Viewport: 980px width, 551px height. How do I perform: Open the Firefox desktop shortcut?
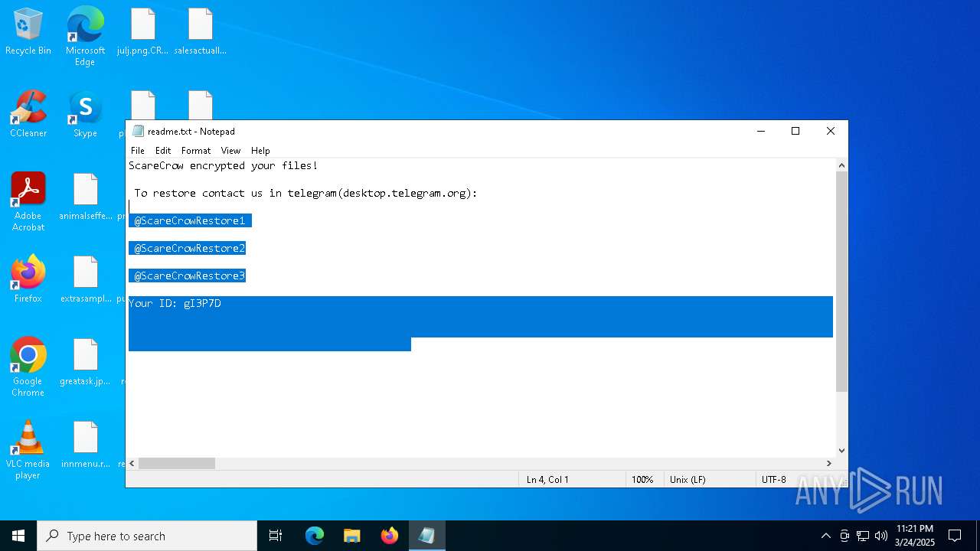pyautogui.click(x=28, y=279)
